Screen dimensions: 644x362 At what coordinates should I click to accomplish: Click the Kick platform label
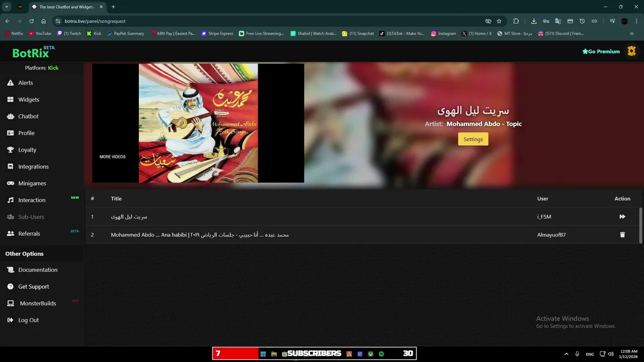click(53, 68)
